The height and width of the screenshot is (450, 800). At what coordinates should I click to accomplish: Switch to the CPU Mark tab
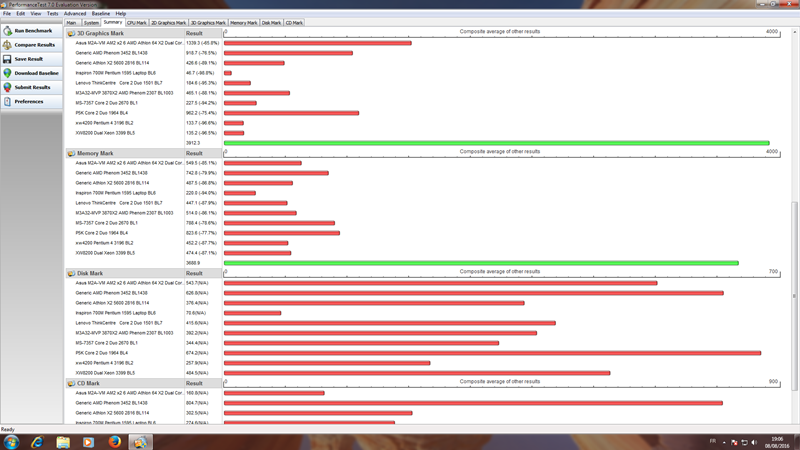137,23
